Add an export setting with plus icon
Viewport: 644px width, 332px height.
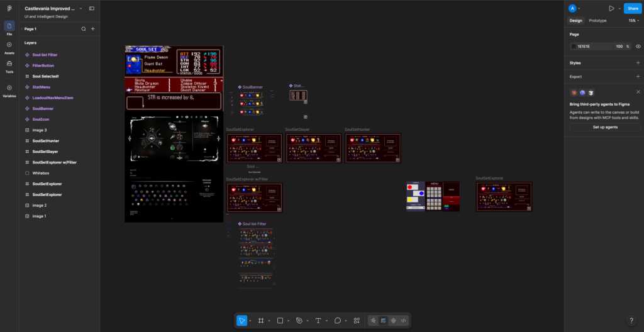[x=638, y=77]
